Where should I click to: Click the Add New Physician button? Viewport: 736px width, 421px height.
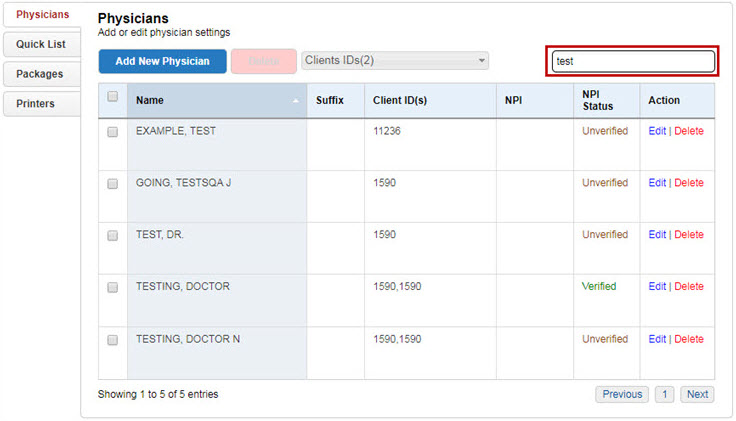pyautogui.click(x=162, y=61)
